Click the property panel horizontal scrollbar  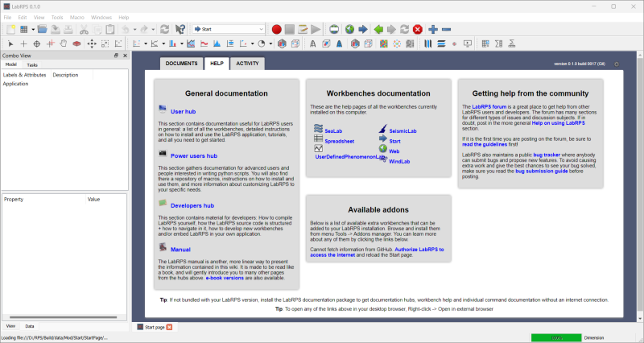coord(64,317)
